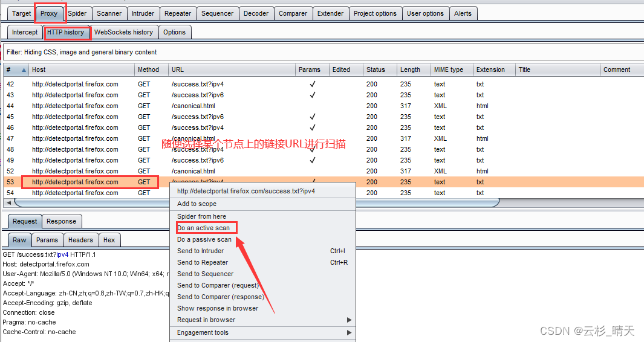This screenshot has width=644, height=342.
Task: Switch to the Intercept sub-tab
Action: coord(25,32)
